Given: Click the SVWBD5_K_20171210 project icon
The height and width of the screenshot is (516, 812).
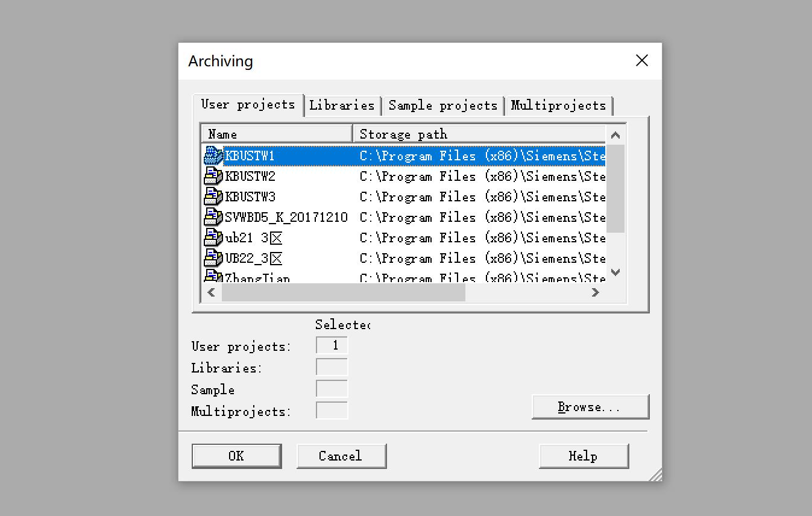Looking at the screenshot, I should (213, 218).
